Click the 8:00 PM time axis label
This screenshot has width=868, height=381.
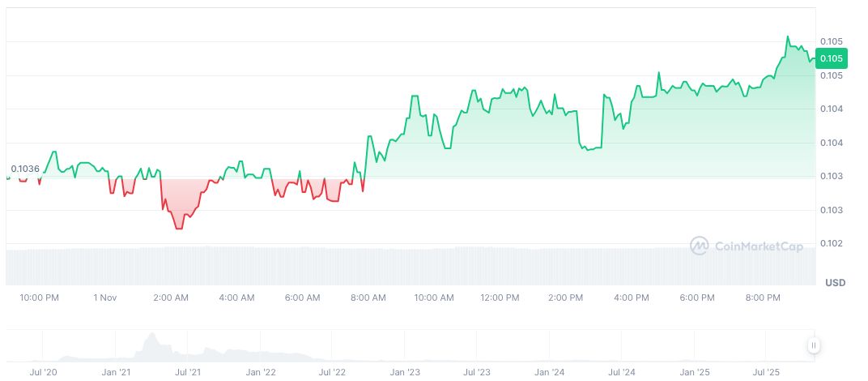pyautogui.click(x=762, y=298)
